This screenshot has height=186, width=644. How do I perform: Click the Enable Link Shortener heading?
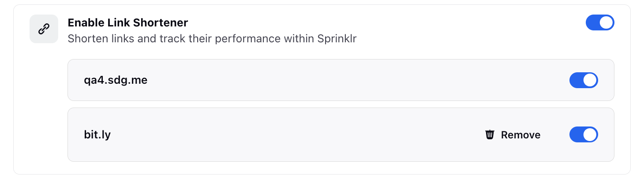coord(128,22)
